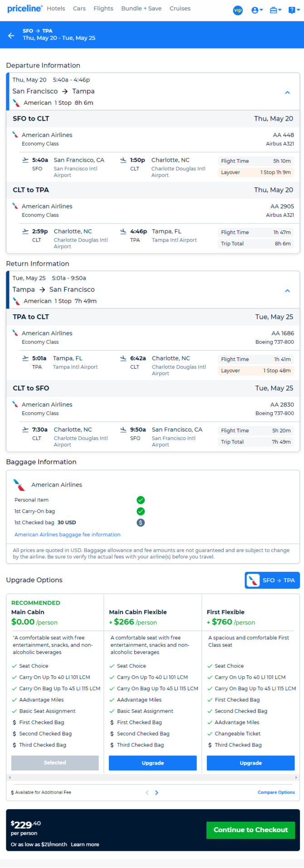The width and height of the screenshot is (304, 868).
Task: Click the help question mark icon
Action: tap(293, 10)
